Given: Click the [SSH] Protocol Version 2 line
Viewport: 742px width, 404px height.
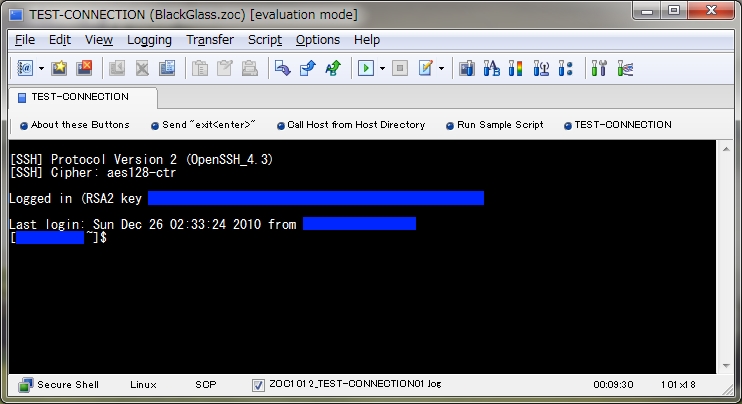Looking at the screenshot, I should (141, 159).
